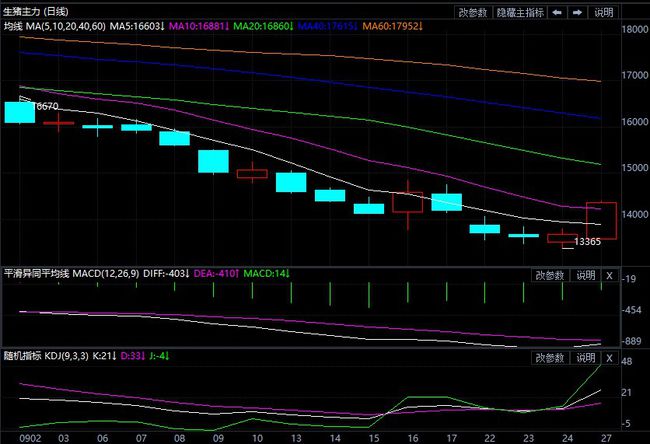Click 改参数 button for main chart
Image resolution: width=650 pixels, height=444 pixels.
coord(473,13)
